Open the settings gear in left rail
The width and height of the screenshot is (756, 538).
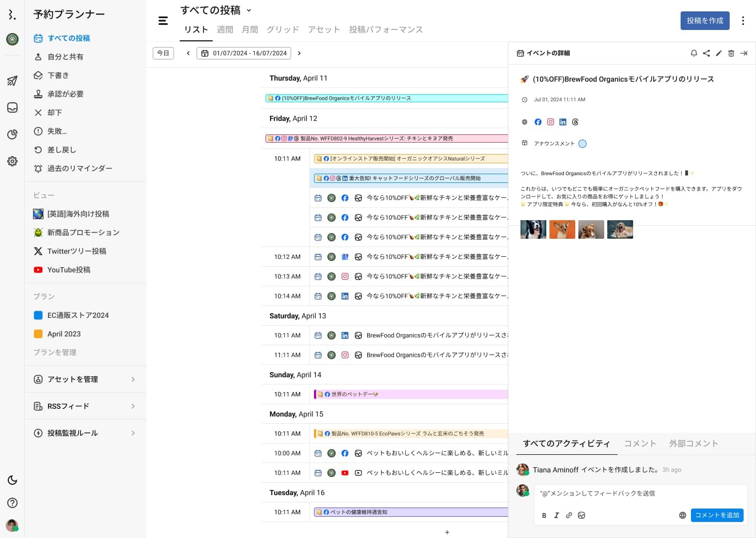coord(12,161)
